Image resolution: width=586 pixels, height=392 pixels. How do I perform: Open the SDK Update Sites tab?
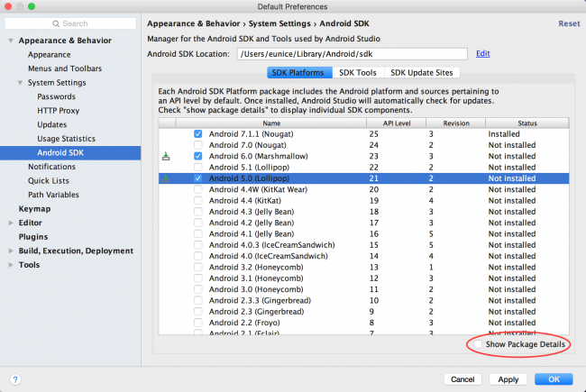pos(422,72)
